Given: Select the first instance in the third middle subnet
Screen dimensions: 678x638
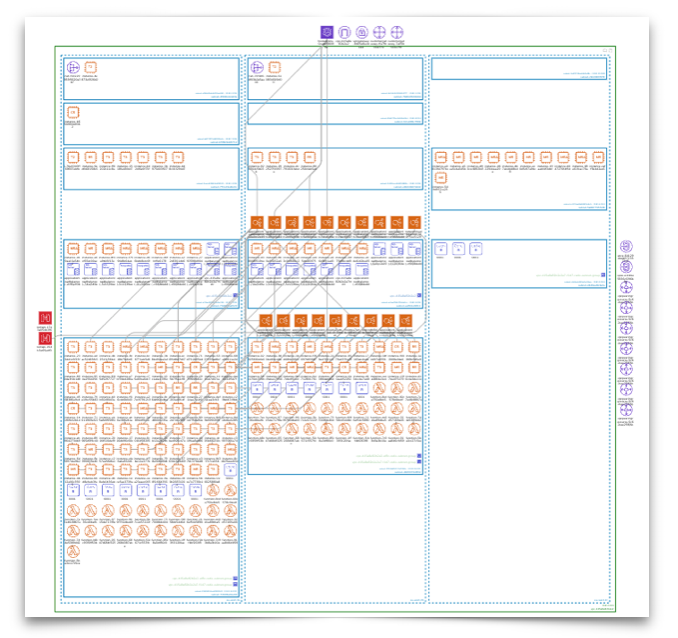Looking at the screenshot, I should click(x=257, y=157).
